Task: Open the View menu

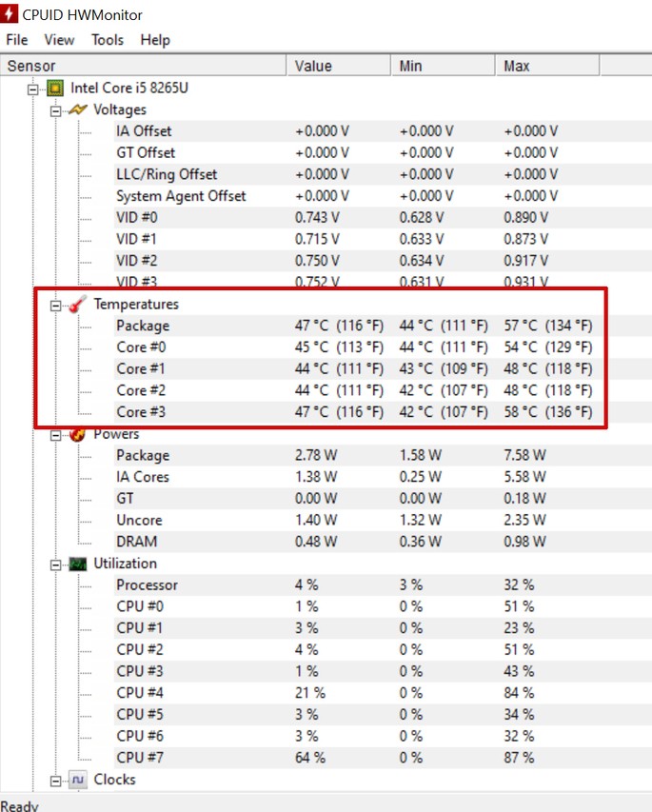Action: [59, 40]
